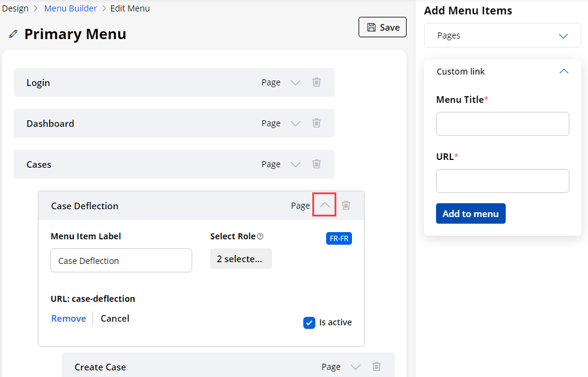Click the FR-FR language badge
The image size is (588, 377).
[339, 239]
